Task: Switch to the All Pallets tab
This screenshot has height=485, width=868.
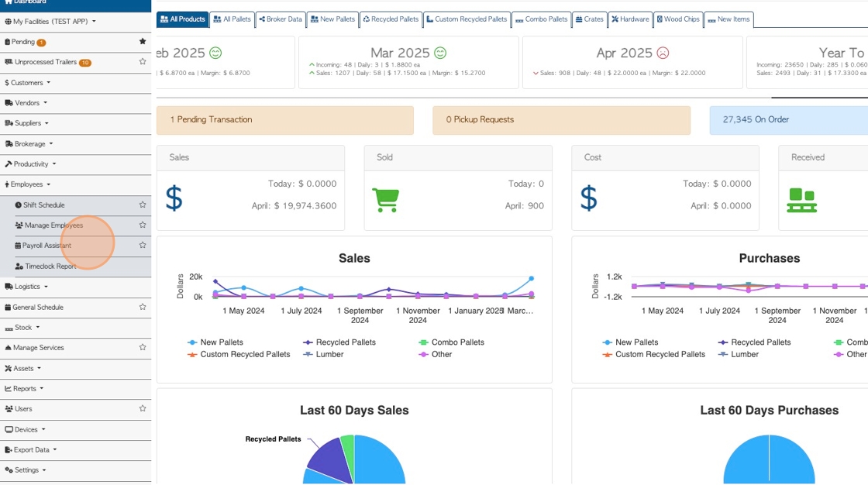Action: (x=232, y=19)
